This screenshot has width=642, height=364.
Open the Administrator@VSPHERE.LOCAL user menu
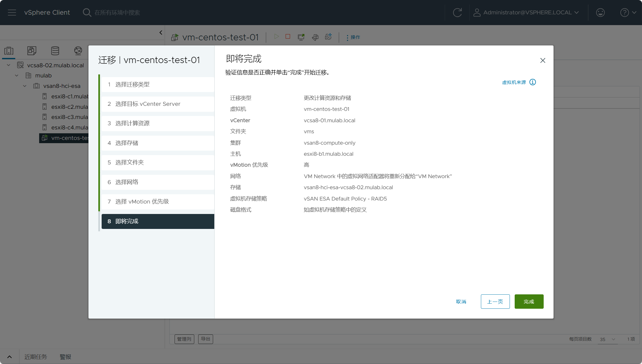click(x=526, y=13)
